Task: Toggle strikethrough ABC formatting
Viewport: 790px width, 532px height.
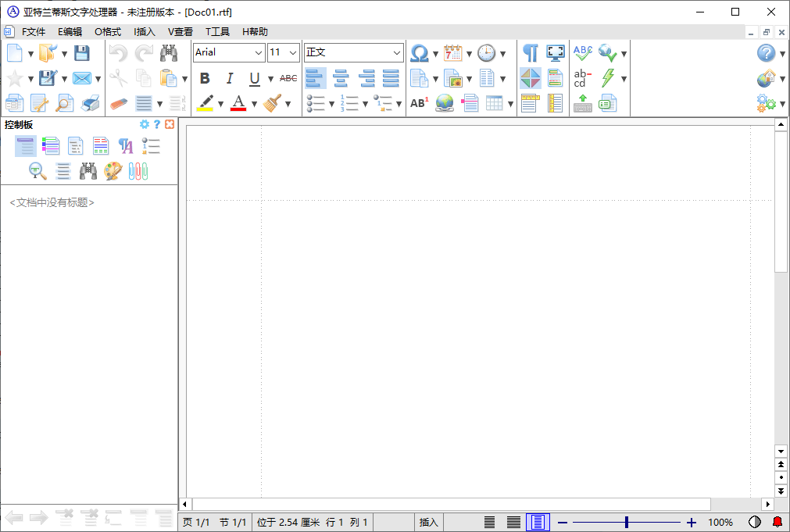Action: tap(288, 78)
